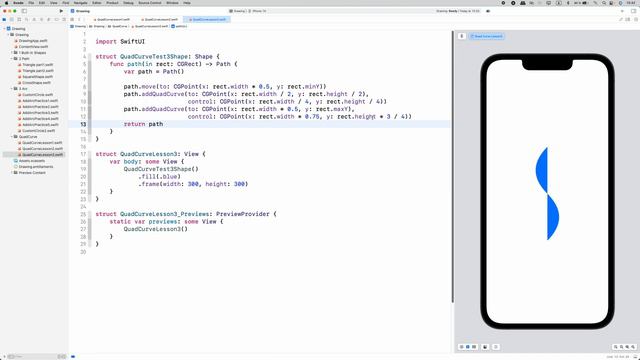640x360 pixels.
Task: Open Control Center in menu bar
Action: tap(611, 3)
